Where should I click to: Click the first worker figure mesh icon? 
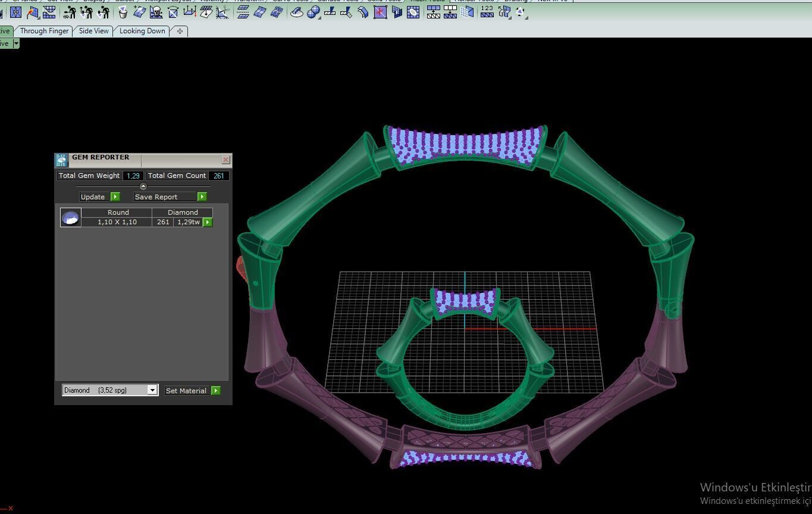point(70,12)
